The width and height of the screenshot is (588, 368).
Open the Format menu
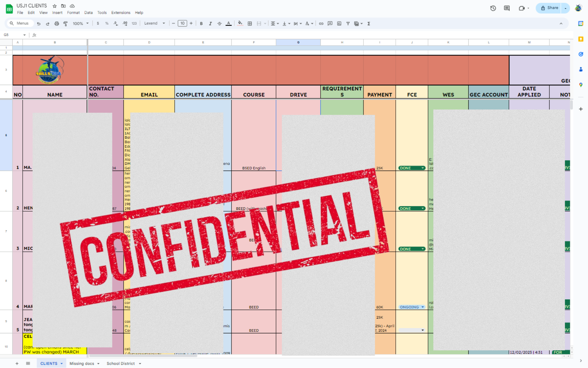pyautogui.click(x=73, y=13)
